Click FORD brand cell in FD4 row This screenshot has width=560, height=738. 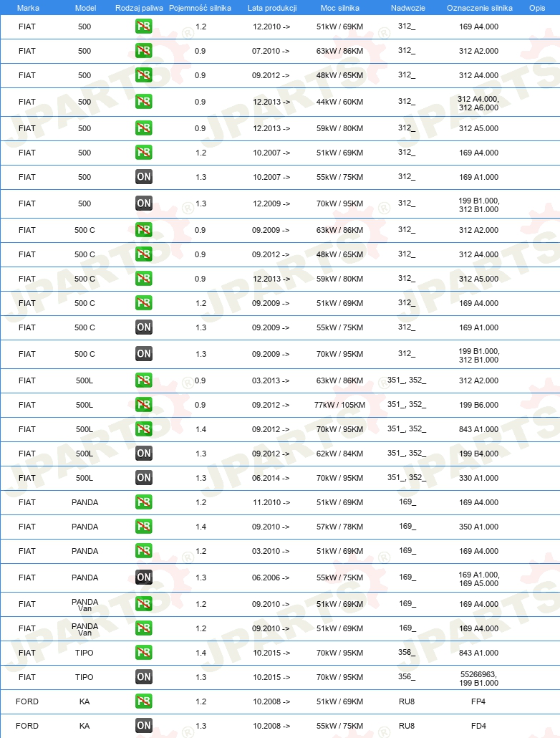tap(27, 726)
